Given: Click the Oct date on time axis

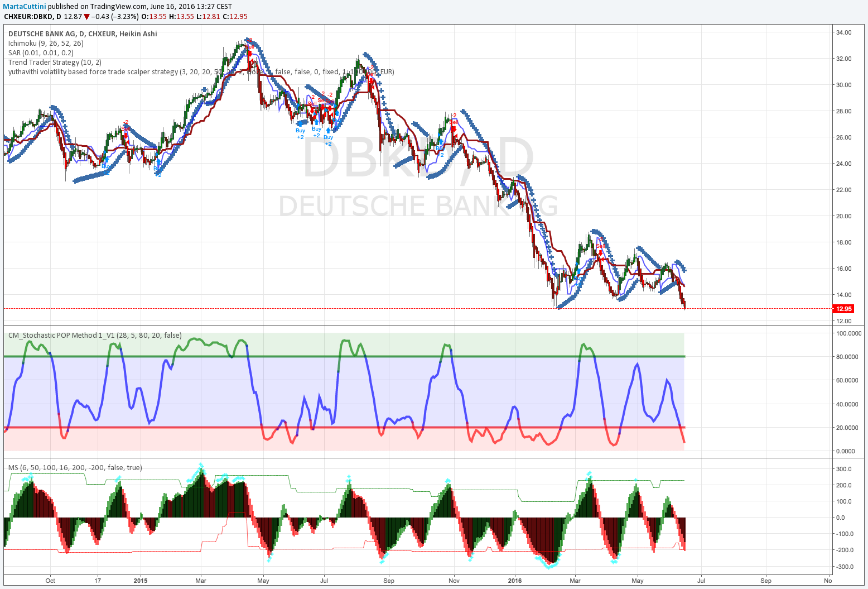Looking at the screenshot, I should click(50, 581).
